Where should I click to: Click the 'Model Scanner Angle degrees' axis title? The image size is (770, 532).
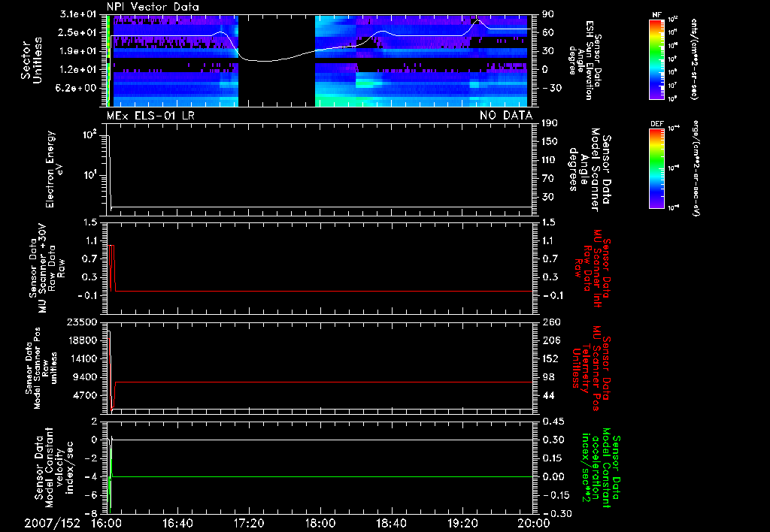(x=590, y=169)
